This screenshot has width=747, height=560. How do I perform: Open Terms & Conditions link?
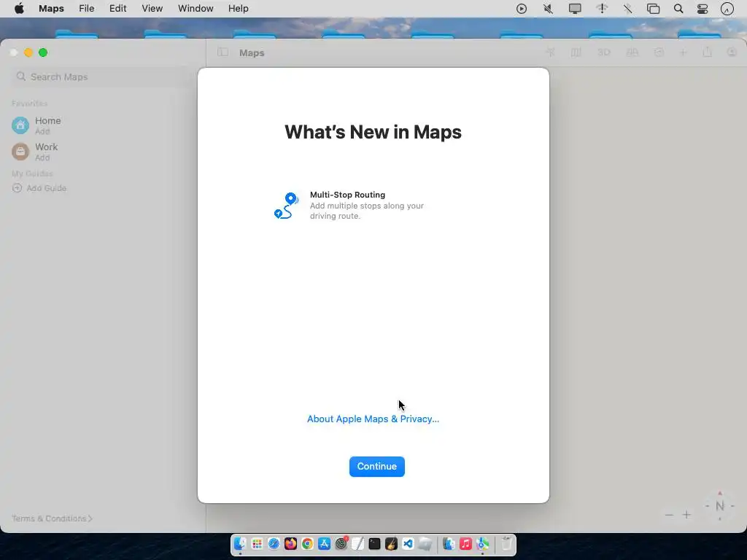point(52,518)
